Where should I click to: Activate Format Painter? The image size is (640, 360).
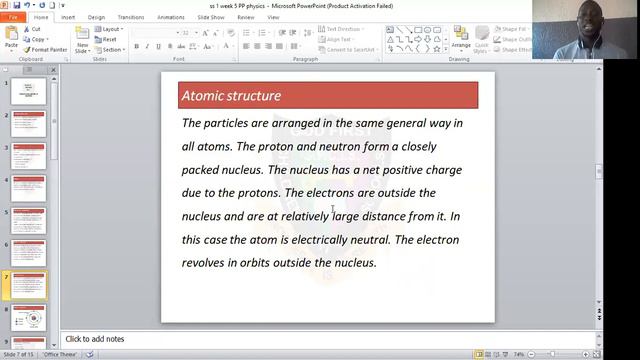click(x=45, y=49)
